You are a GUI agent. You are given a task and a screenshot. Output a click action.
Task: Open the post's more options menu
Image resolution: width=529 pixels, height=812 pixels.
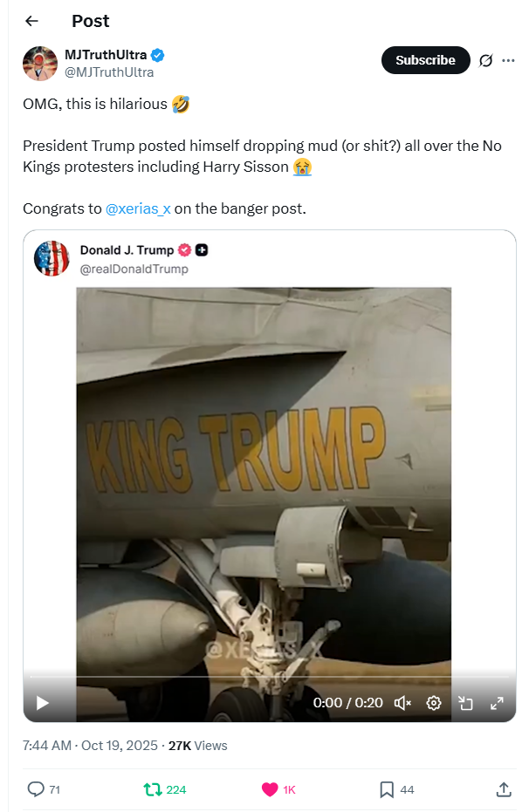click(x=508, y=60)
